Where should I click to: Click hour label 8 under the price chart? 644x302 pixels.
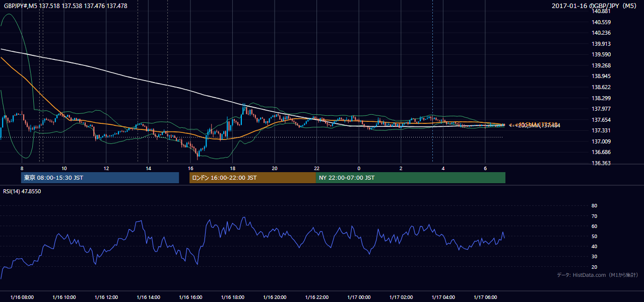[22, 168]
